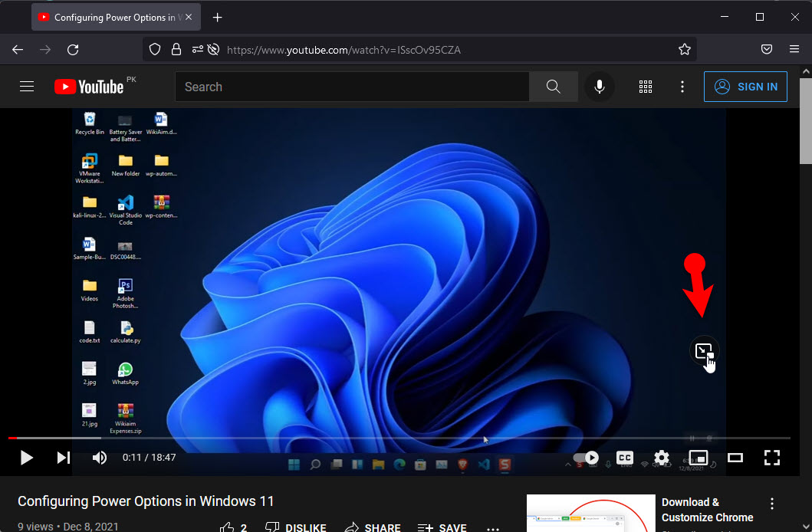This screenshot has width=812, height=532.
Task: Click the 0:11 / 18:47 time display
Action: tap(150, 458)
